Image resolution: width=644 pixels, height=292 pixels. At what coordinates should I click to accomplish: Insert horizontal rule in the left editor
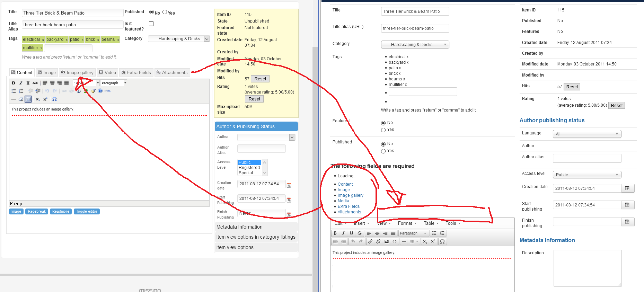tap(14, 99)
